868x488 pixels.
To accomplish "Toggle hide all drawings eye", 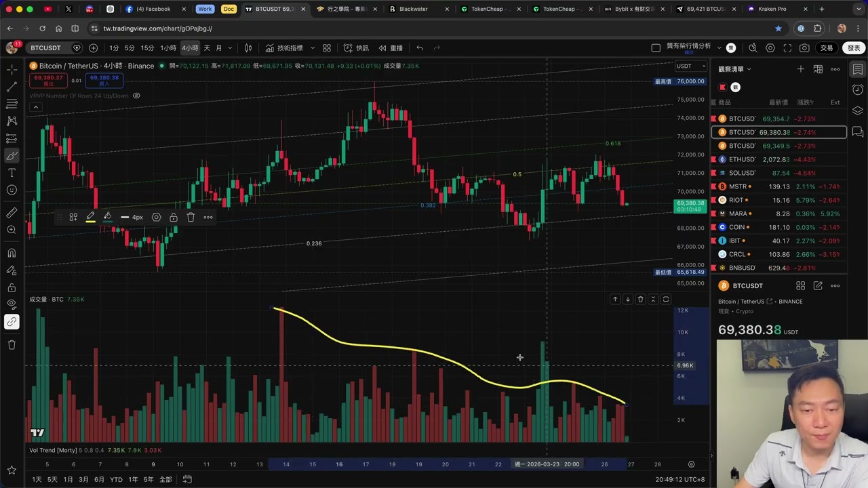I will point(12,304).
